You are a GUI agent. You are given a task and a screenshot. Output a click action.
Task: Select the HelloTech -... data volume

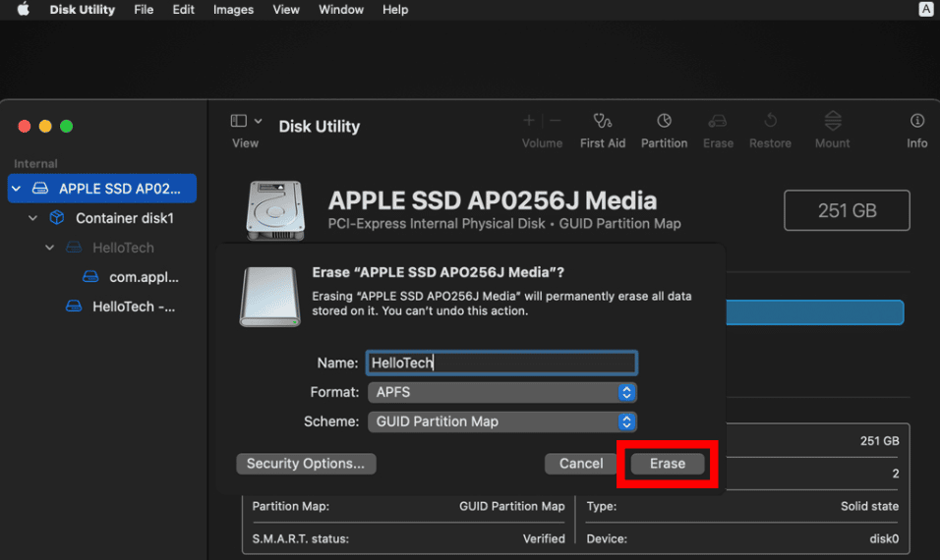(x=134, y=307)
